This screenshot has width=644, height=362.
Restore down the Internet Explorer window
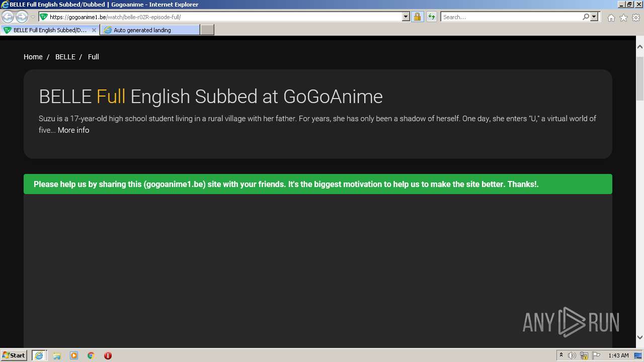(x=629, y=5)
